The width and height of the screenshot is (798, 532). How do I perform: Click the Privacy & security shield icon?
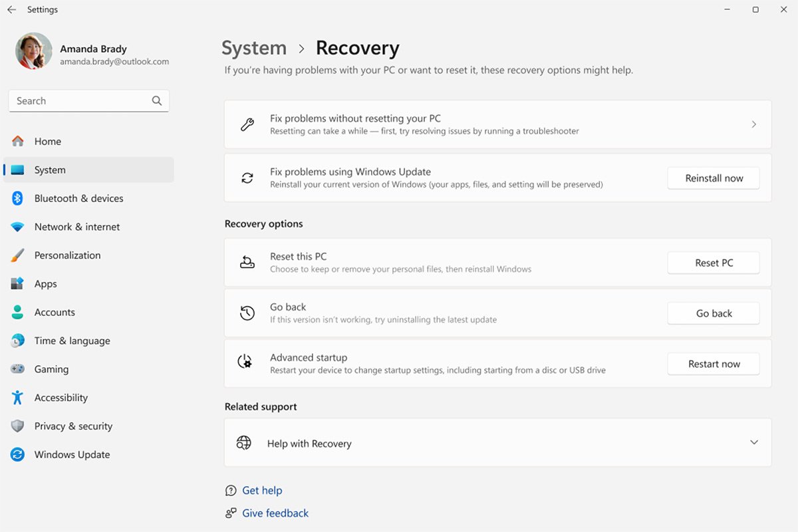(18, 426)
